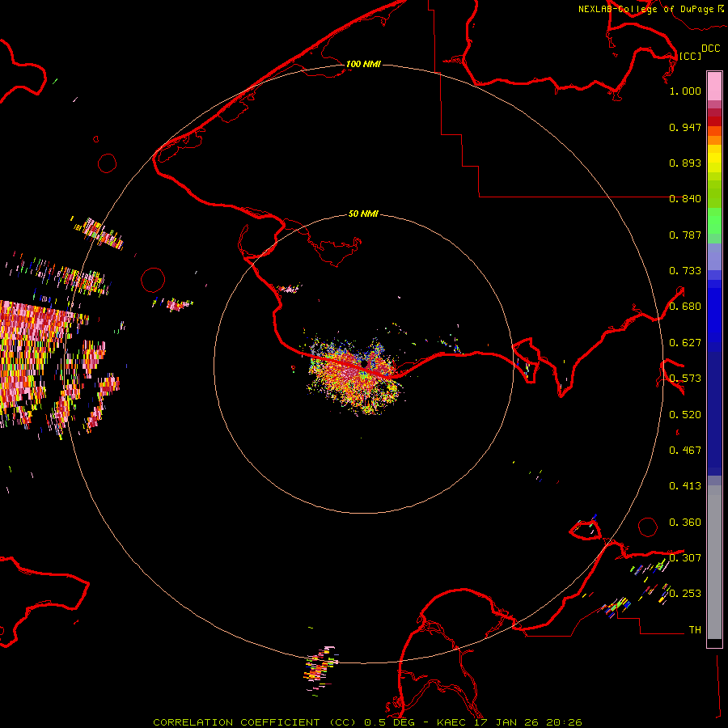
Task: Click the 100 NMI range ring label
Action: [363, 64]
